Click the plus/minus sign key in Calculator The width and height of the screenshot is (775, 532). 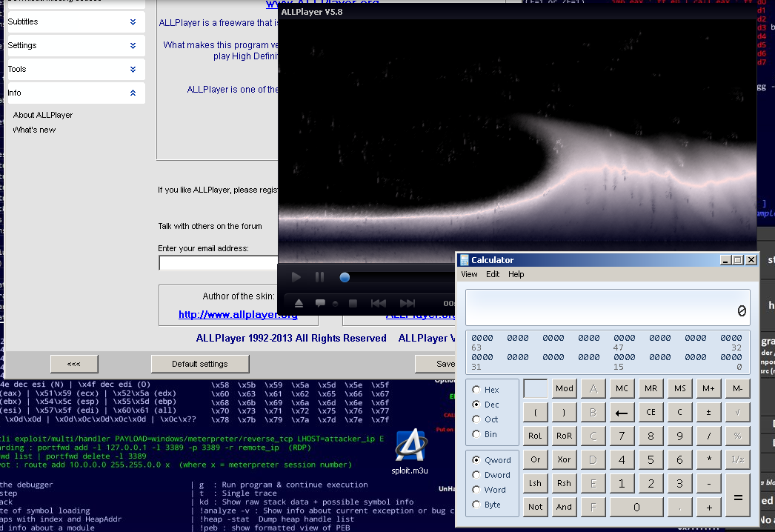point(709,413)
